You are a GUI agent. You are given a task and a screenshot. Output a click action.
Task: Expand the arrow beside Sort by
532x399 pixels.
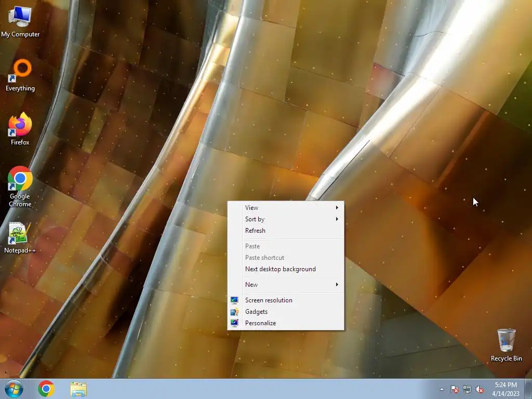click(337, 219)
